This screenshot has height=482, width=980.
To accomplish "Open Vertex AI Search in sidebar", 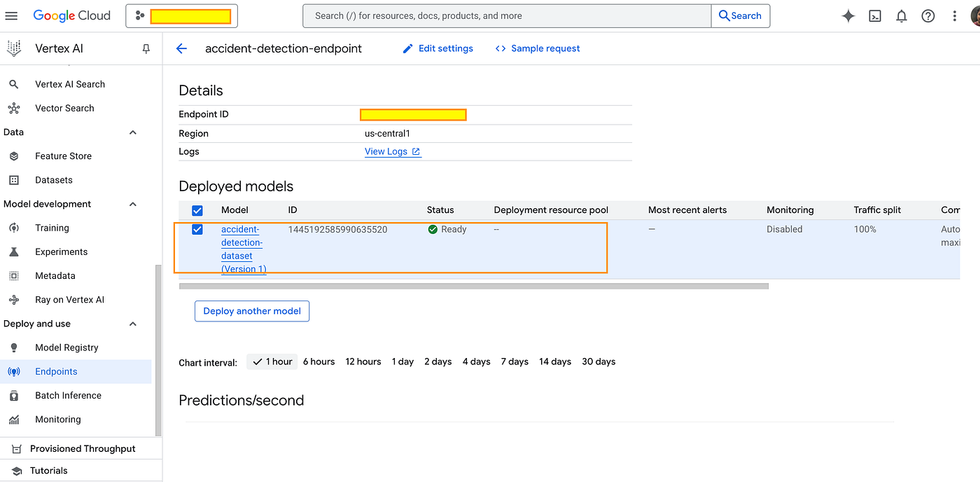I will [70, 84].
